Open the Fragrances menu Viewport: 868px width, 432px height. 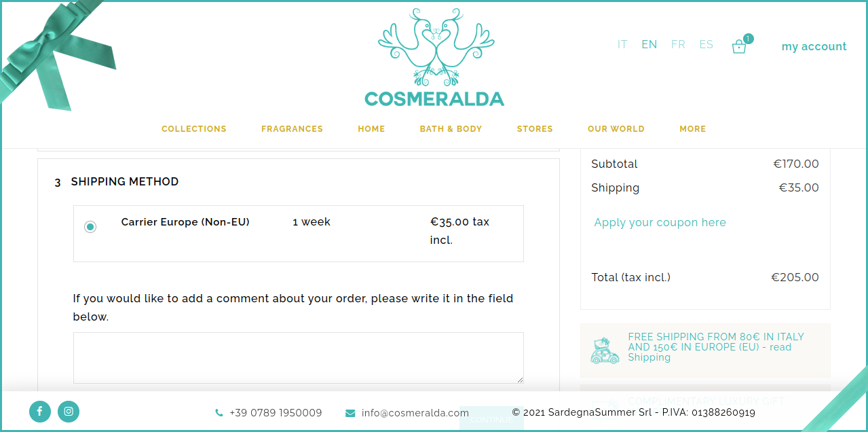click(292, 129)
